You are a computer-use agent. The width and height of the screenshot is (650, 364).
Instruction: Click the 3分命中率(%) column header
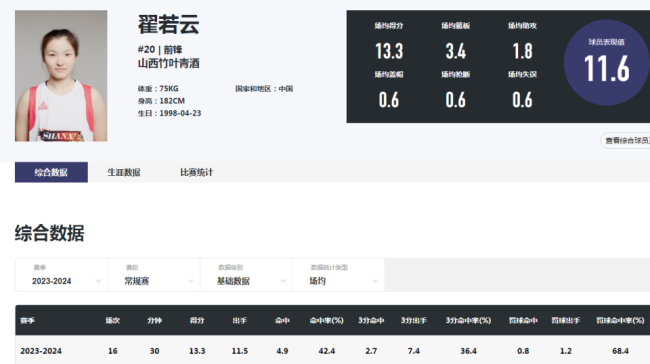468,320
